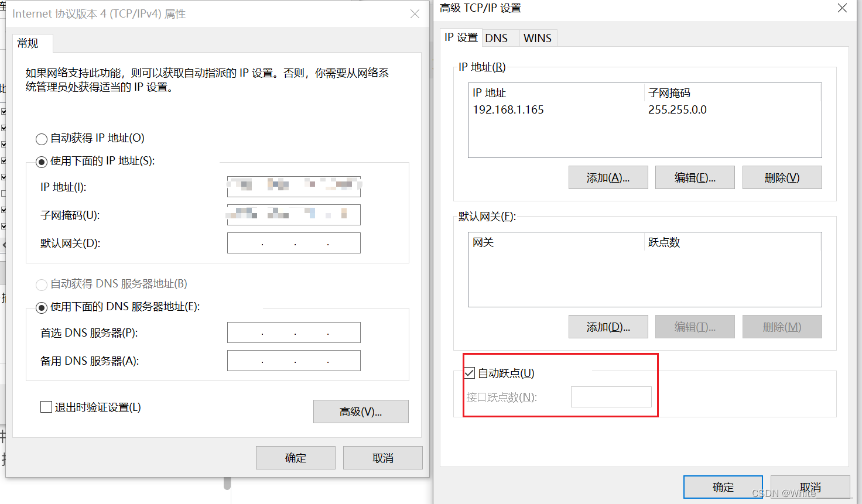Open the 高级(V) advanced settings
This screenshot has height=504, width=862.
360,412
